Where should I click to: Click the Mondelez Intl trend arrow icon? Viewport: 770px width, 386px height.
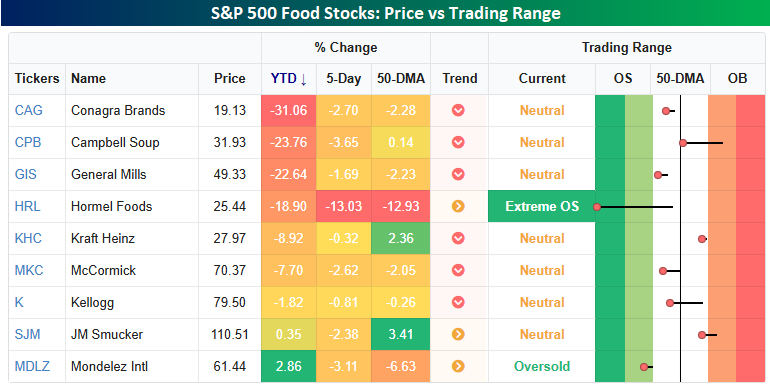click(458, 366)
